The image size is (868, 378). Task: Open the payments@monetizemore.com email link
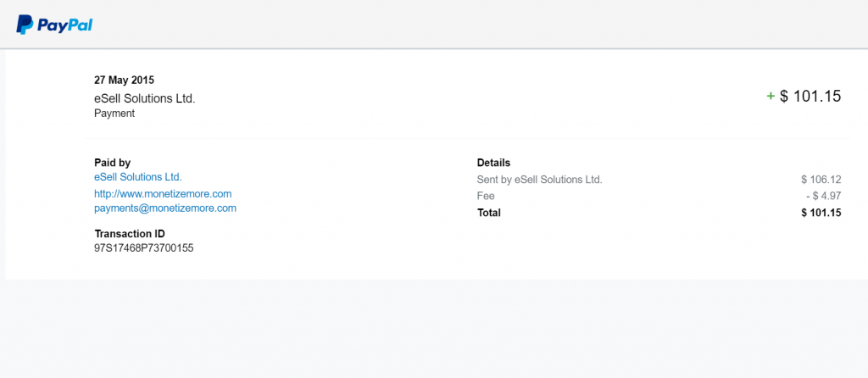pyautogui.click(x=165, y=208)
